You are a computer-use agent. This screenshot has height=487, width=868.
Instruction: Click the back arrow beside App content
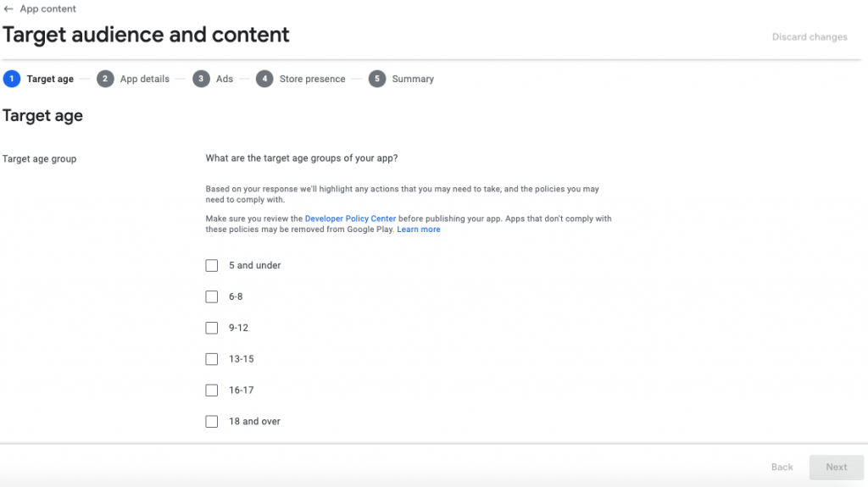click(x=8, y=9)
